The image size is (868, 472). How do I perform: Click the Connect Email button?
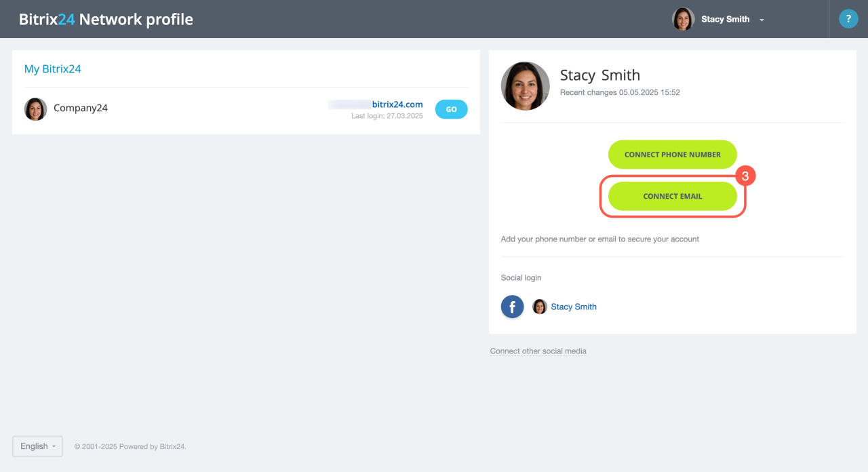[x=673, y=196]
